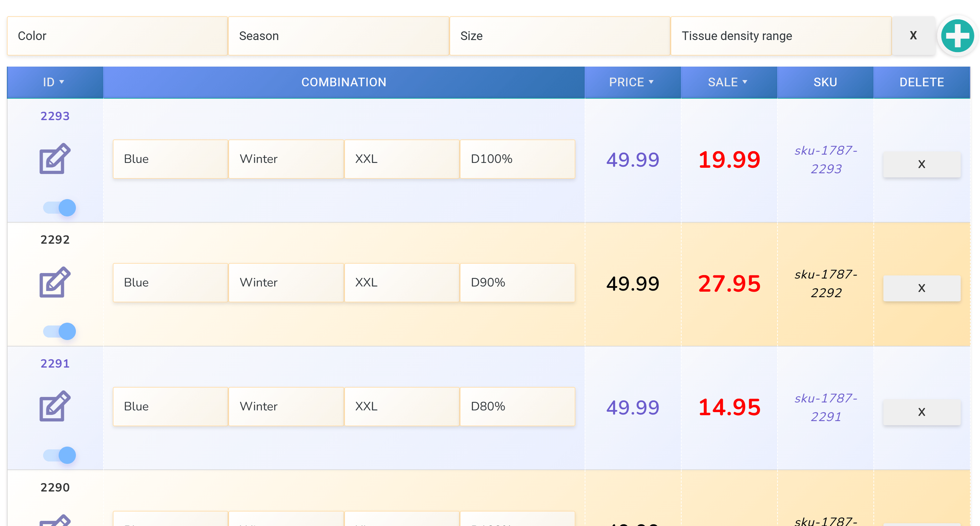Clear filters with the top X button

[913, 36]
